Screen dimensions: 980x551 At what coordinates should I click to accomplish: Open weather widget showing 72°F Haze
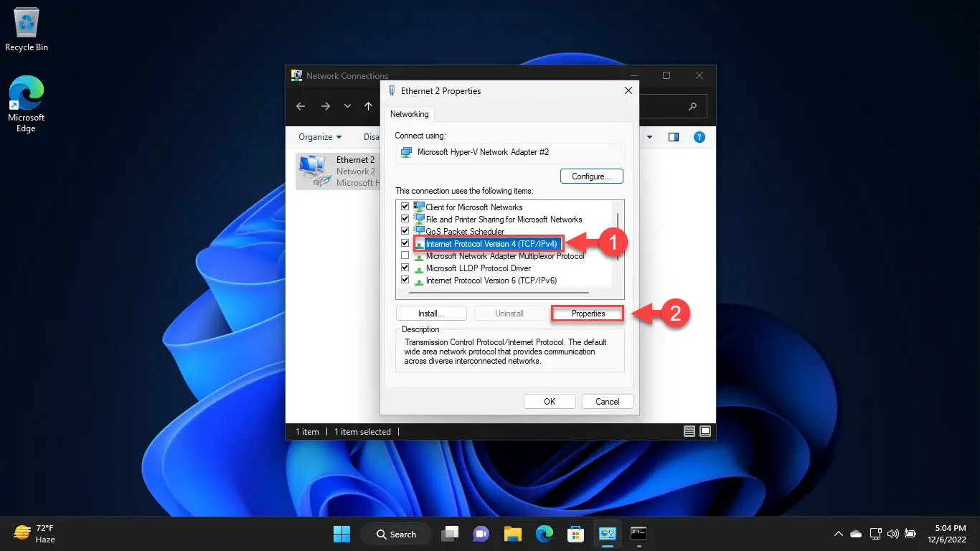pos(34,534)
